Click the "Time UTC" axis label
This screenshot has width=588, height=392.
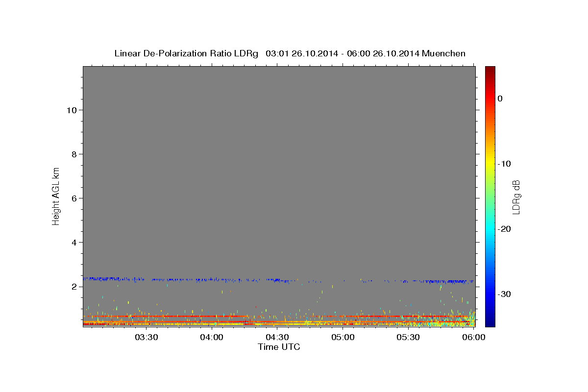(x=279, y=347)
